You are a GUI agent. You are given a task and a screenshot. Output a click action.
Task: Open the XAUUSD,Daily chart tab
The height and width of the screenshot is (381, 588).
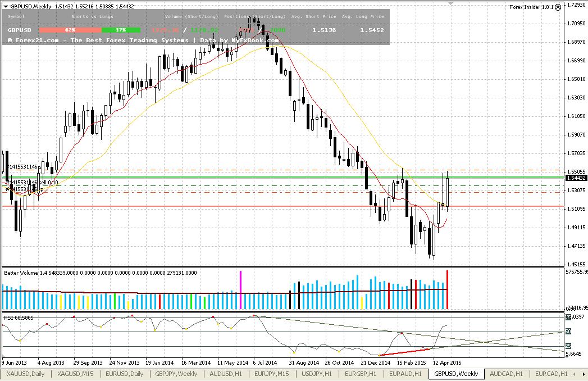[25, 374]
